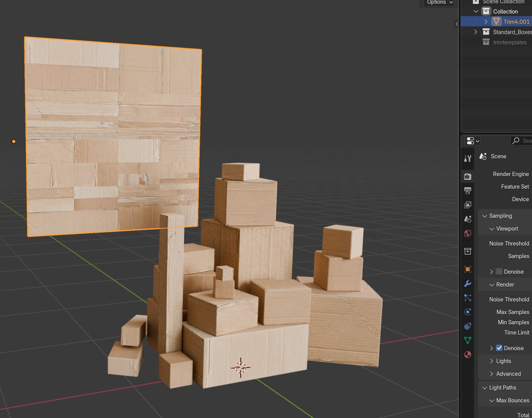Screen dimensions: 532x418
Task: Click the Scene Collection label
Action: pyautogui.click(x=504, y=2)
